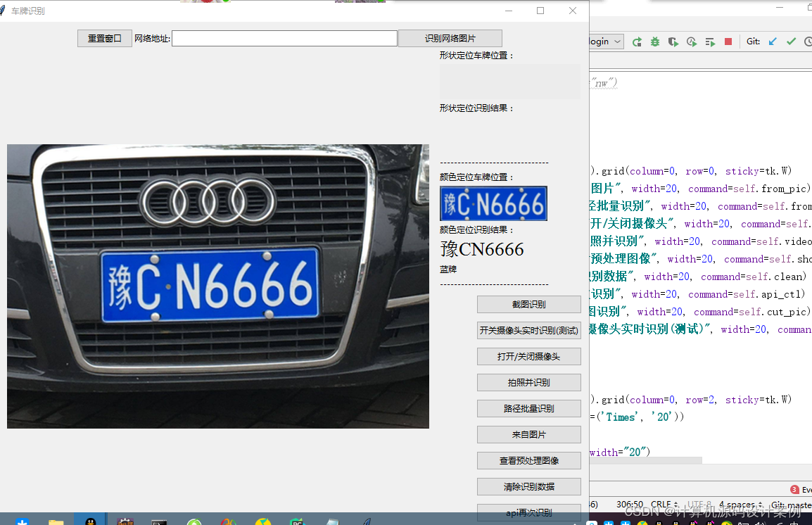The width and height of the screenshot is (812, 525).
Task: Click recognized result text 豫CN6666
Action: 482,250
